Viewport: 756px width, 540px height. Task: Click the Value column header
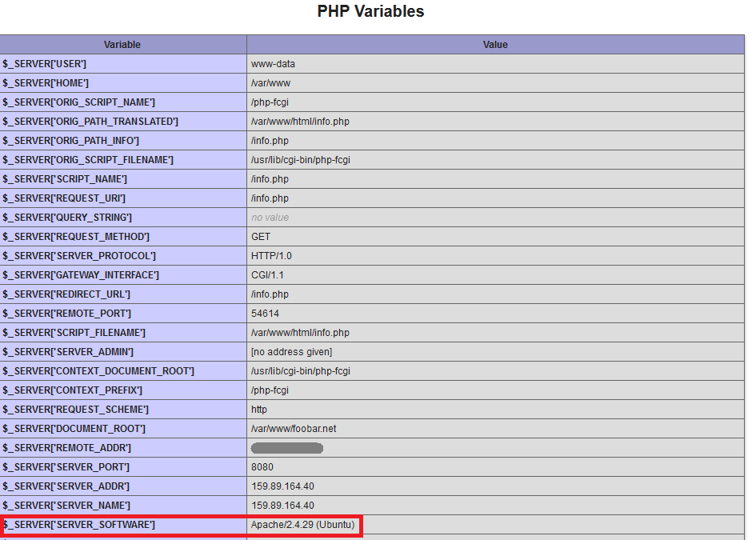point(495,45)
